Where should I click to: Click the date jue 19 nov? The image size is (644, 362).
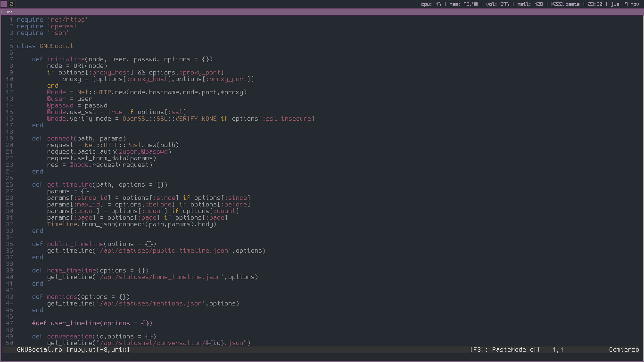(x=625, y=4)
